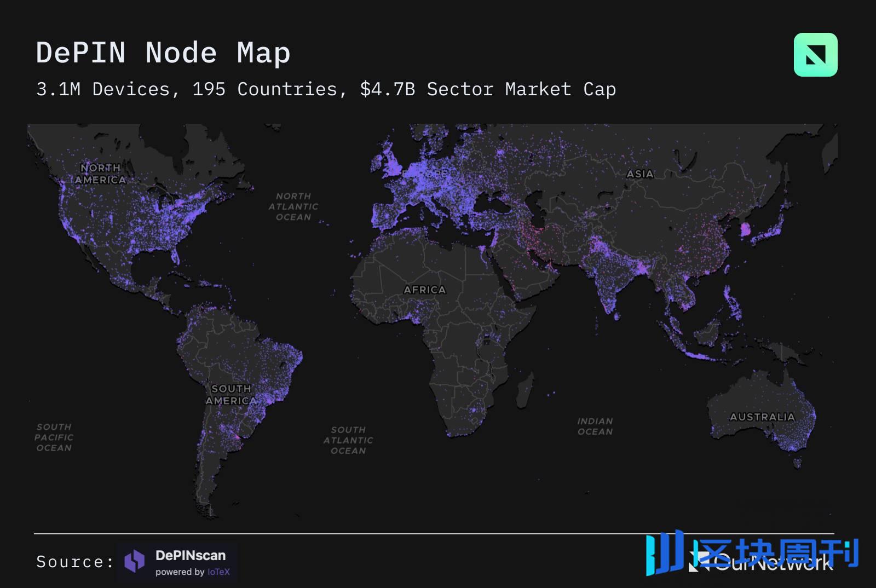Click the AUSTRALIA map label
Image resolution: width=876 pixels, height=588 pixels.
click(762, 417)
